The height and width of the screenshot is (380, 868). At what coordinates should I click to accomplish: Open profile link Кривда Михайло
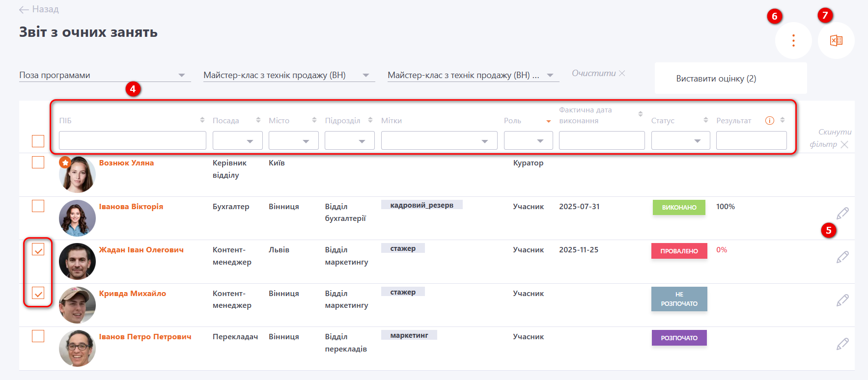[132, 294]
